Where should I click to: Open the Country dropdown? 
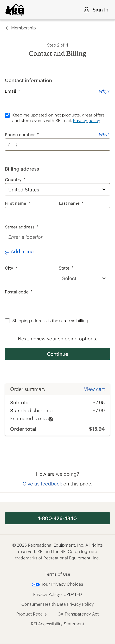[x=57, y=189]
